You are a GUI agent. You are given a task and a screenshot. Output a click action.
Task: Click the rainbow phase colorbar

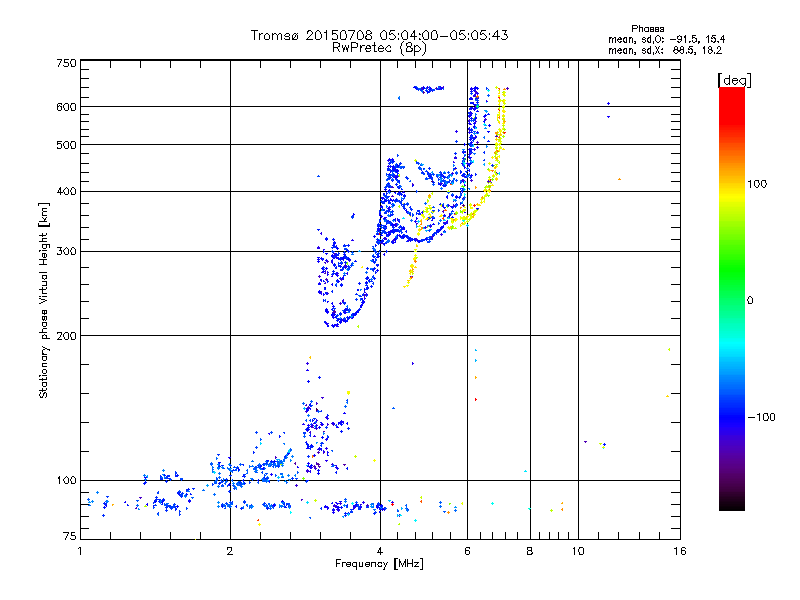[x=732, y=298]
